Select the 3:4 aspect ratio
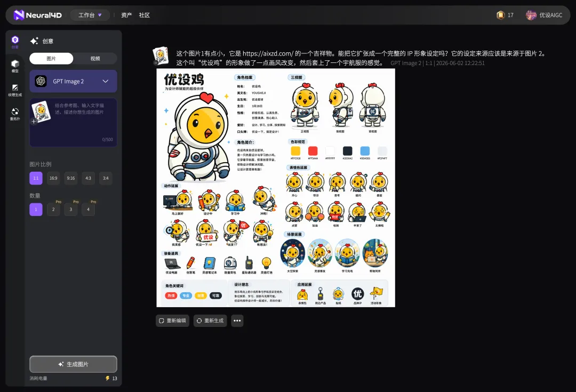This screenshot has width=576, height=392. pos(106,178)
